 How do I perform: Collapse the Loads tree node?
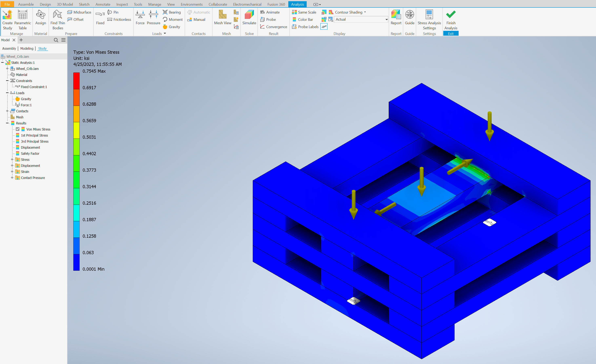7,93
